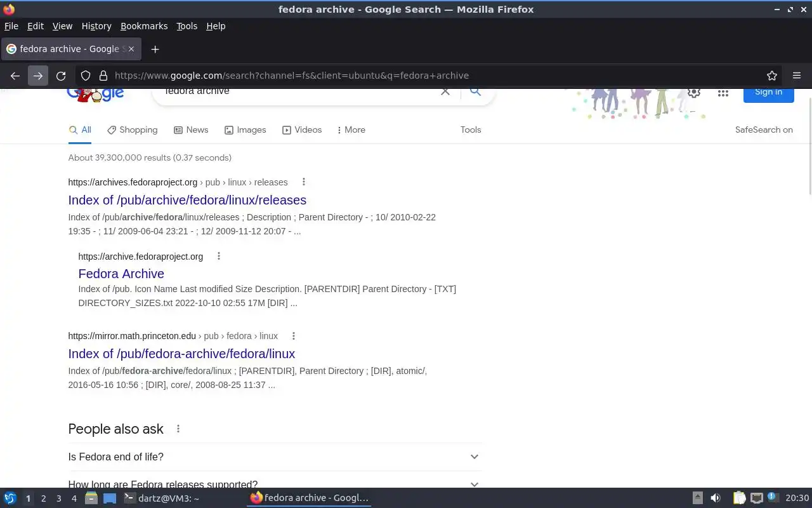Open SafeSearch on settings

click(764, 130)
